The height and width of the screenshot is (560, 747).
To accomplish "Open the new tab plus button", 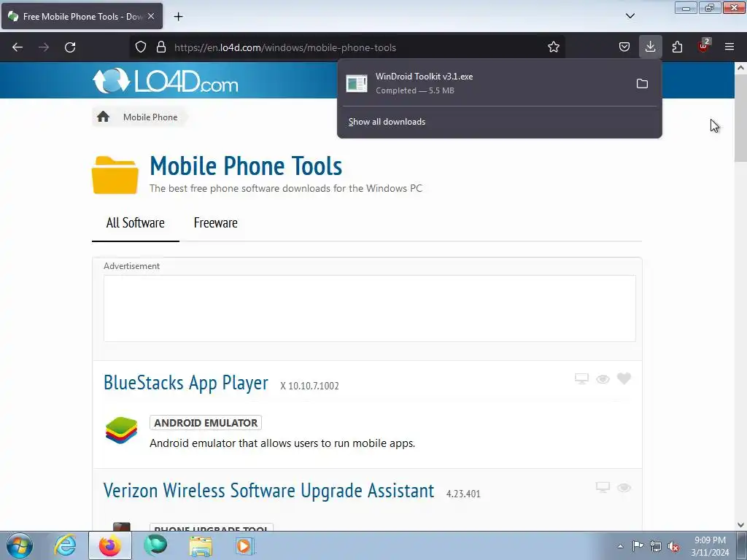I will [x=178, y=17].
